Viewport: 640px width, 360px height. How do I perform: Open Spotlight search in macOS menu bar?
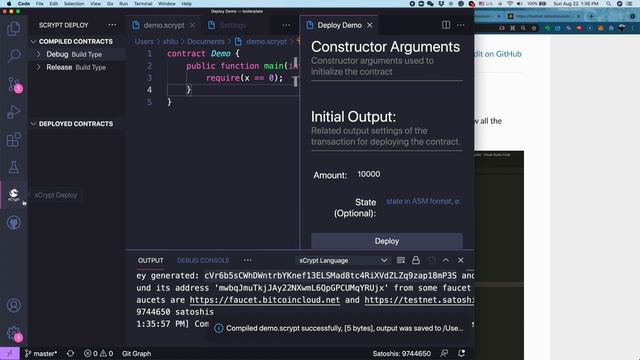tap(609, 4)
